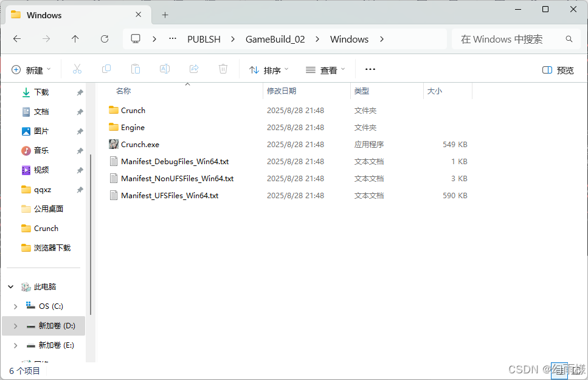The image size is (588, 380).
Task: Go to GameBuild_02 in breadcrumb
Action: point(275,39)
